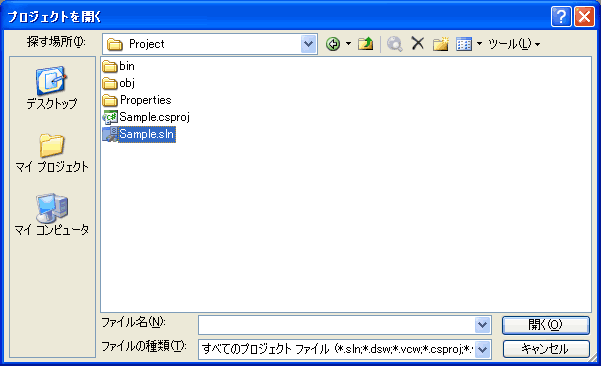Click the 開く(O) button
Image resolution: width=601 pixels, height=366 pixels.
(545, 325)
